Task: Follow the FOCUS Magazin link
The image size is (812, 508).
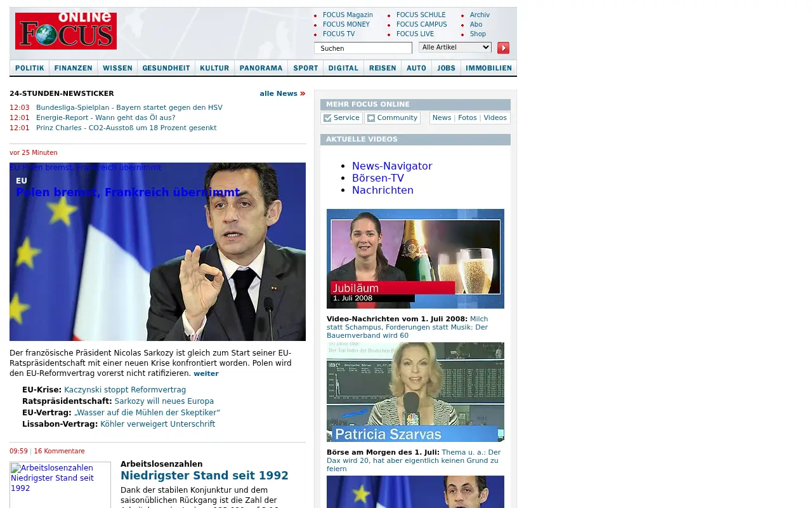Action: pos(348,15)
